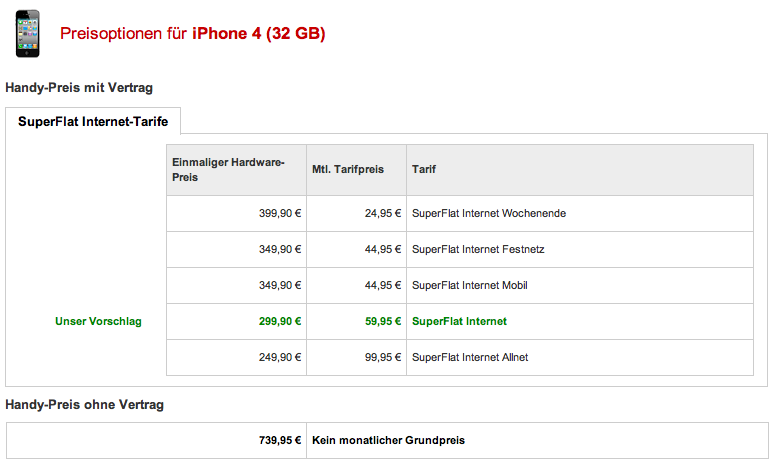The image size is (774, 468).
Task: Choose the recommended SuperFlat Internet tariff
Action: [x=459, y=321]
